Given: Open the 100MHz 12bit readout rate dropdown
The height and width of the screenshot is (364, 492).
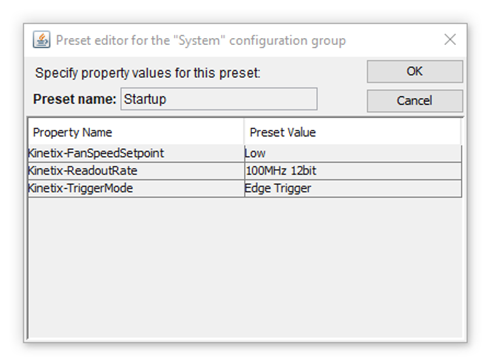Looking at the screenshot, I should click(353, 171).
